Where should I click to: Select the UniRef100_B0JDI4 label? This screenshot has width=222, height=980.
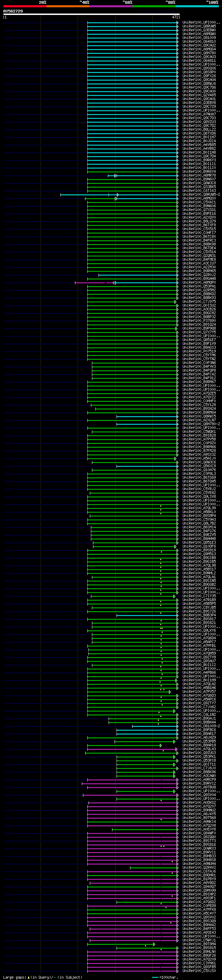click(199, 141)
